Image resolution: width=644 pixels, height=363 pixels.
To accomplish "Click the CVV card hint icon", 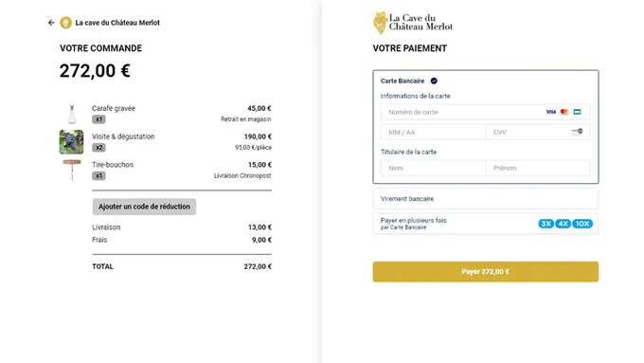I will 577,132.
